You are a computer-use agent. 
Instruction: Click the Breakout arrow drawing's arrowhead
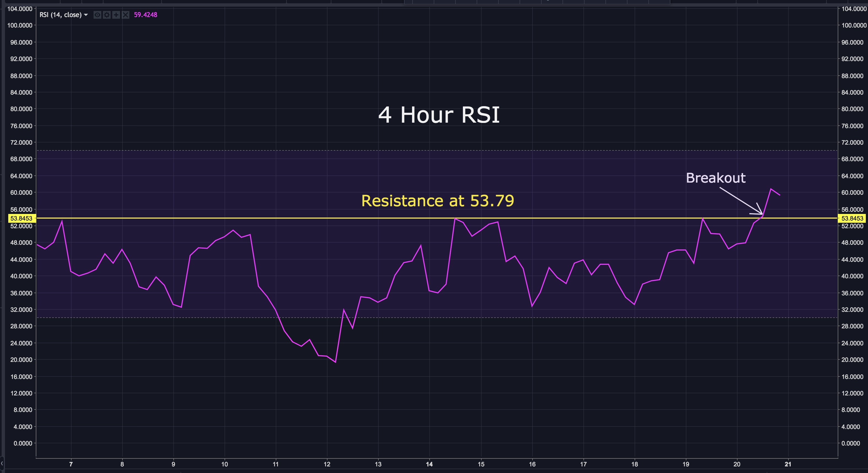761,213
